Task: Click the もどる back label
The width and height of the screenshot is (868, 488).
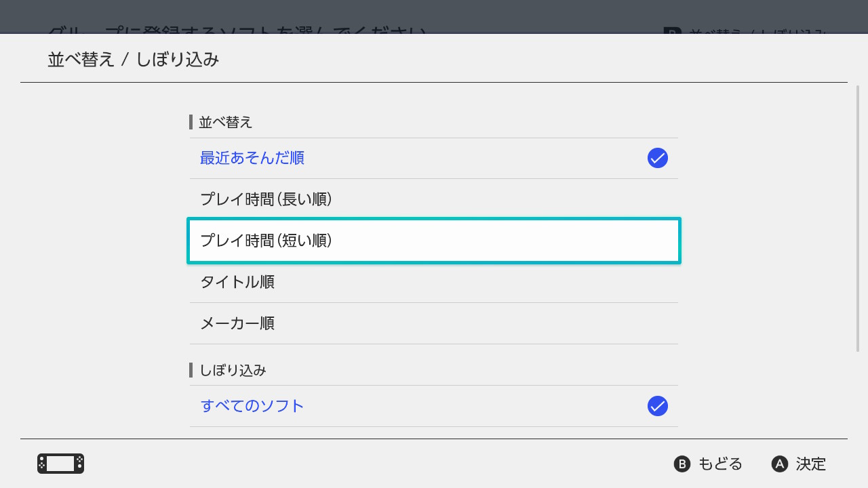Action: click(720, 464)
